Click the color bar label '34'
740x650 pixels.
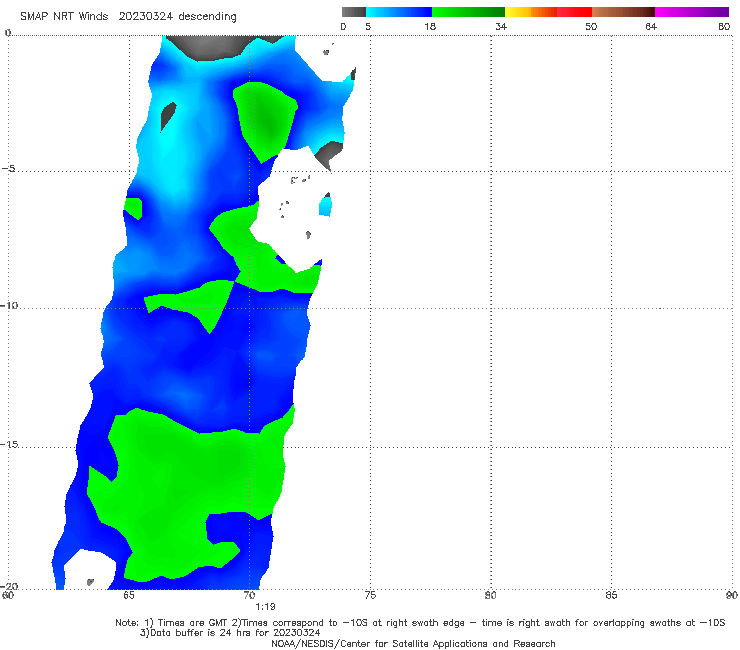[501, 27]
